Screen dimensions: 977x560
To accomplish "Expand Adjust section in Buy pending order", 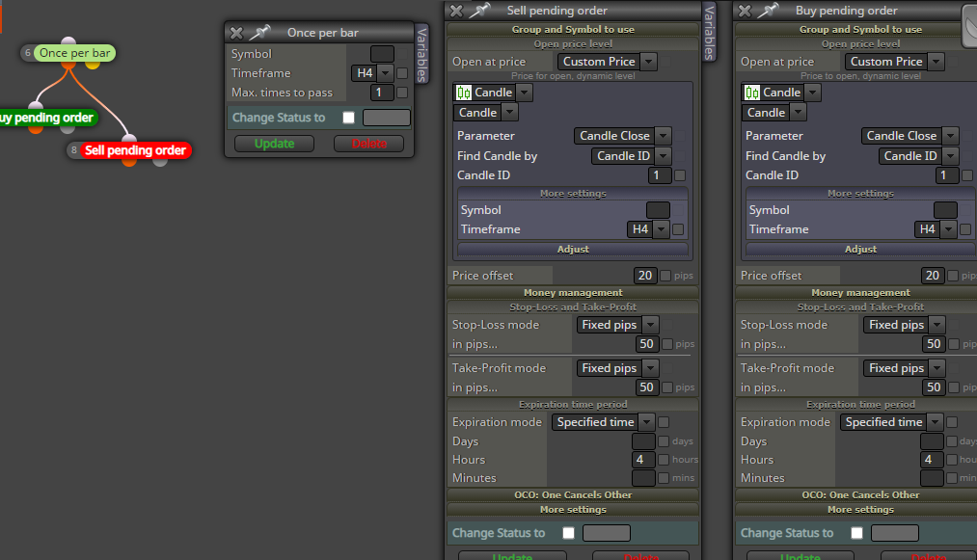I will pos(860,250).
